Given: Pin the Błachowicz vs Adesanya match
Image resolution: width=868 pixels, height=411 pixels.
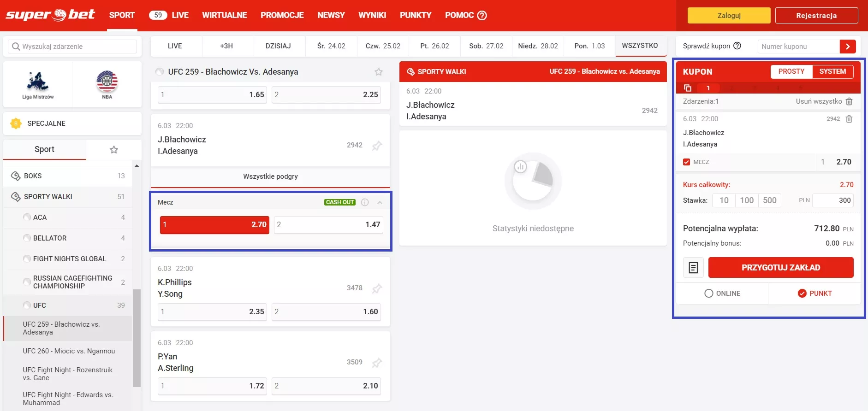Looking at the screenshot, I should coord(377,146).
